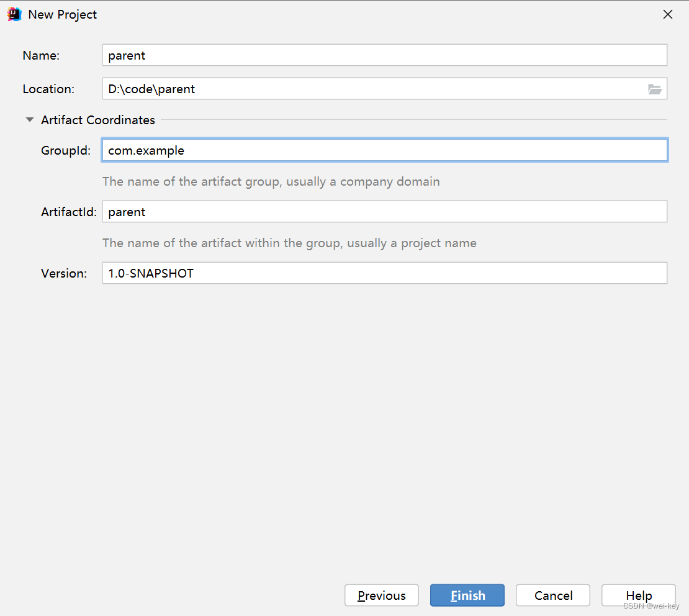Image resolution: width=689 pixels, height=616 pixels.
Task: Click the Location: label
Action: tap(48, 89)
